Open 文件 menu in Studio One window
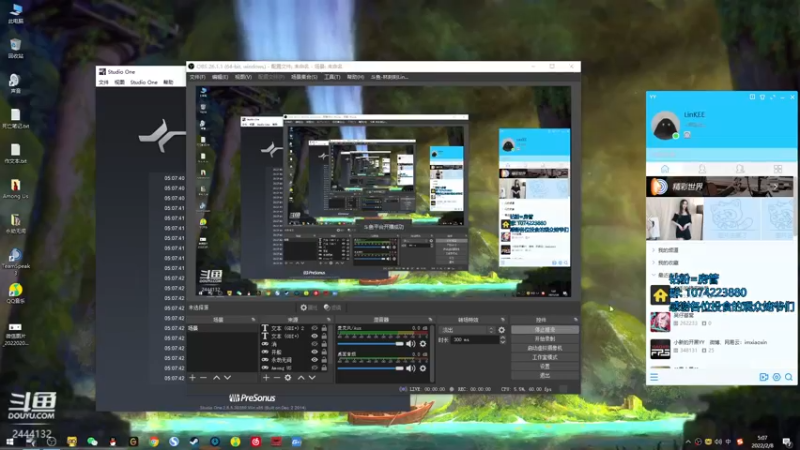800x450 pixels. pyautogui.click(x=104, y=82)
